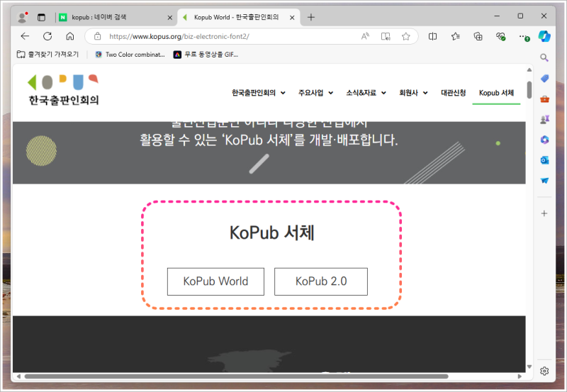Open sidebar Games chess icon
567x392 pixels.
click(x=544, y=119)
